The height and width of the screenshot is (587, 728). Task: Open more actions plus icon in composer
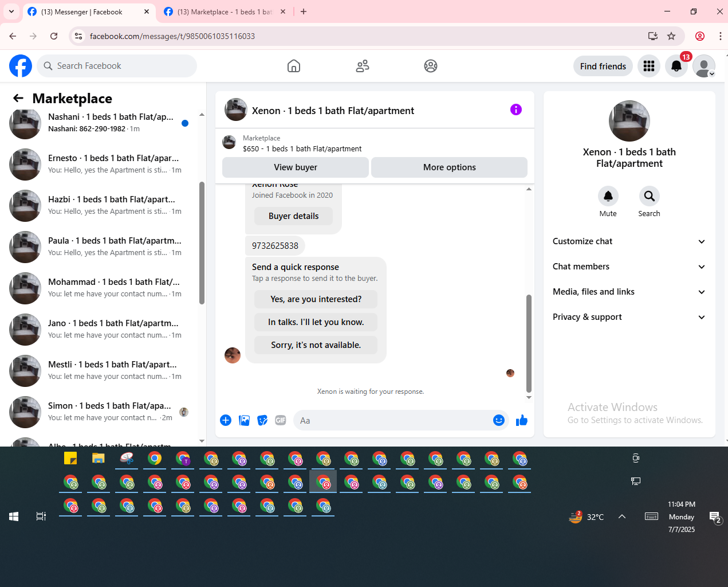(x=226, y=420)
